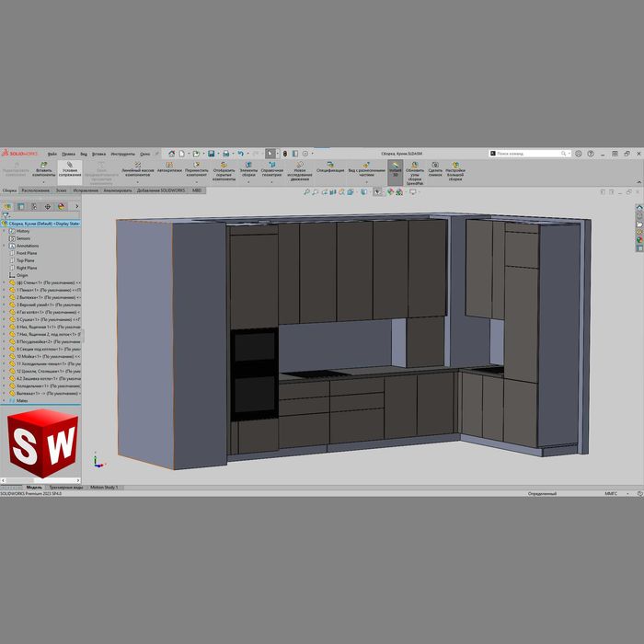Open FeatureManager design tree tab icon
Screen dimensions: 644x644
coord(7,206)
